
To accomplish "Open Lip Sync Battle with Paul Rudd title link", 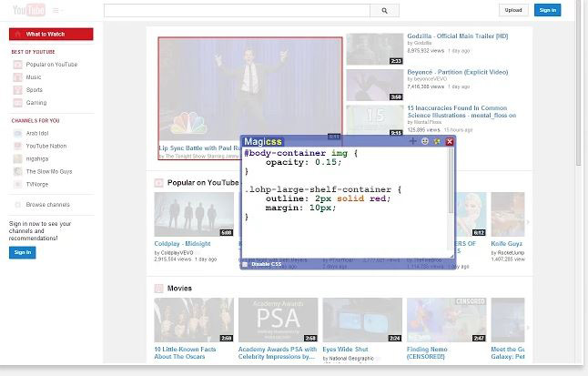I will click(x=200, y=148).
